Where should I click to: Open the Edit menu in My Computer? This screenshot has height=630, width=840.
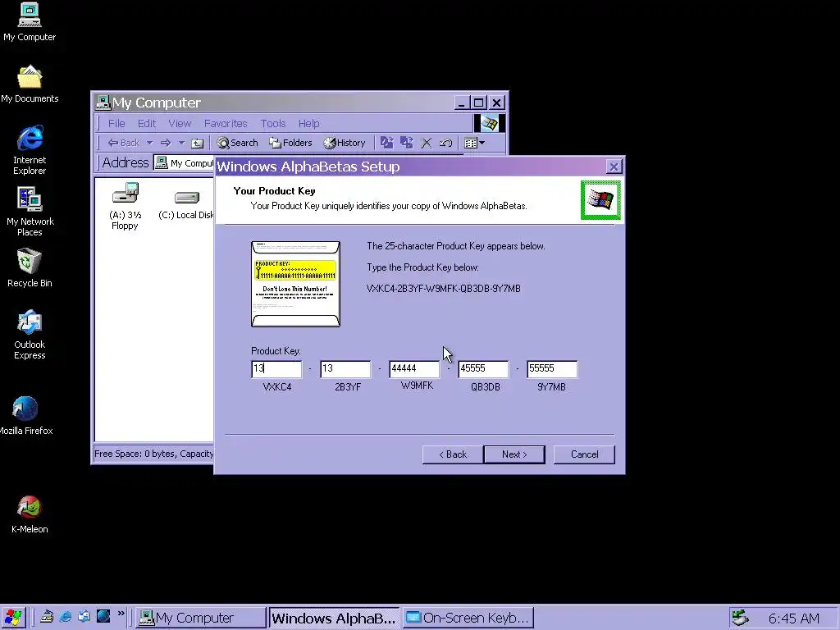(147, 124)
